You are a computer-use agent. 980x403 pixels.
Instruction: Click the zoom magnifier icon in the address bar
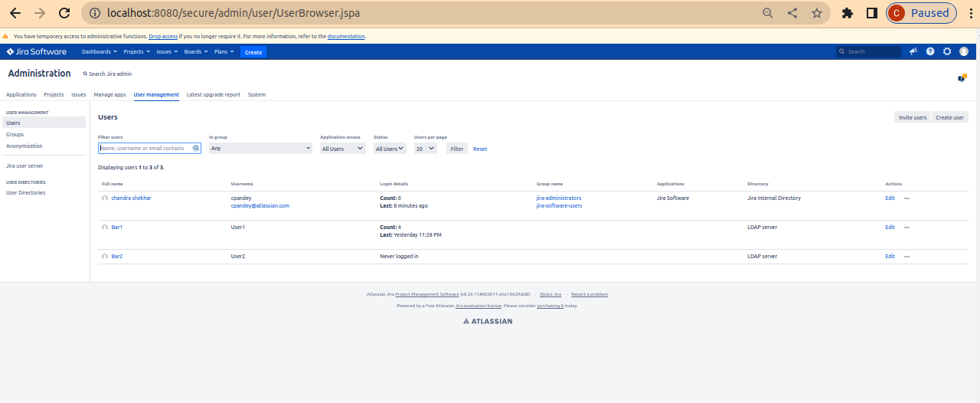pos(768,13)
